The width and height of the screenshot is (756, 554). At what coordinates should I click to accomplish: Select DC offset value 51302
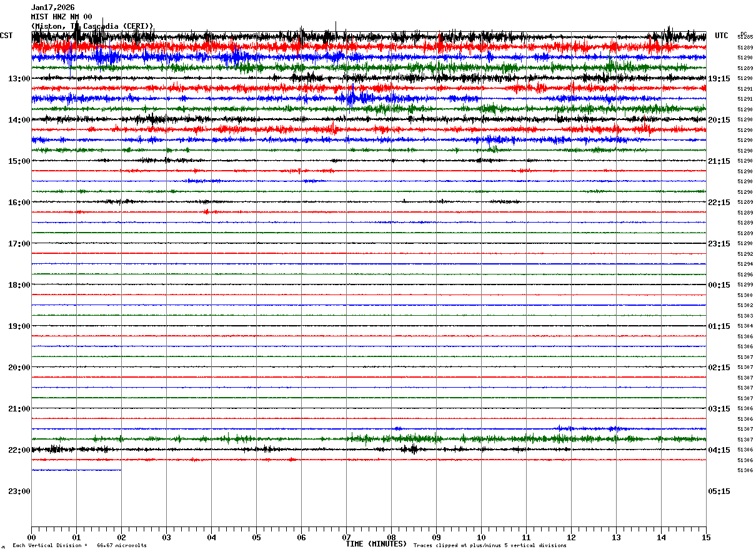[x=745, y=306]
